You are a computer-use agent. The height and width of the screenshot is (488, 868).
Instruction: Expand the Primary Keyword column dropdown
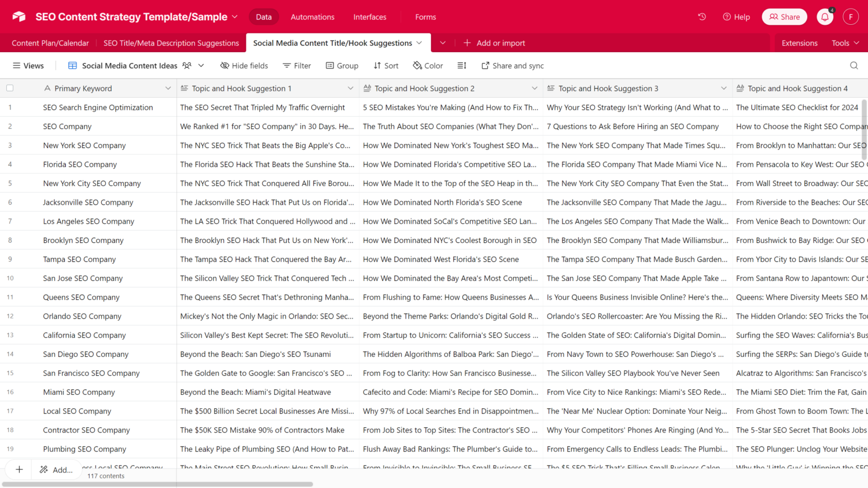168,88
